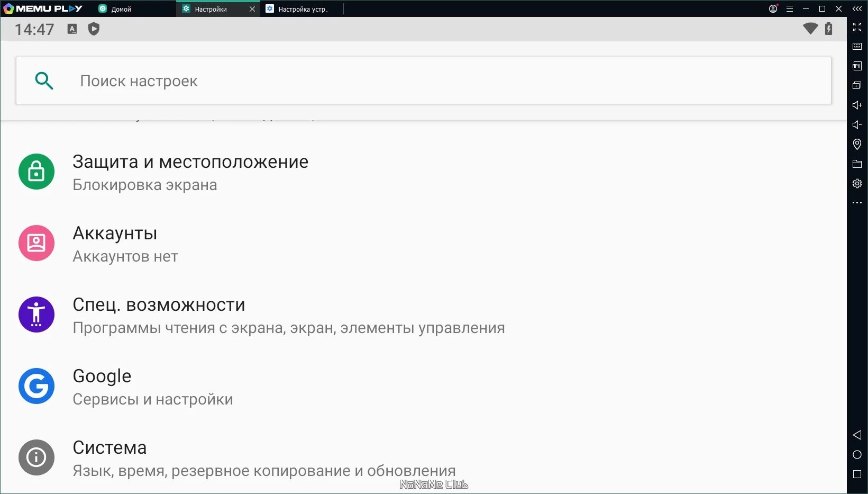Viewport: 868px width, 494px height.
Task: Click the Аккаунтов нет subtitle
Action: tap(125, 256)
